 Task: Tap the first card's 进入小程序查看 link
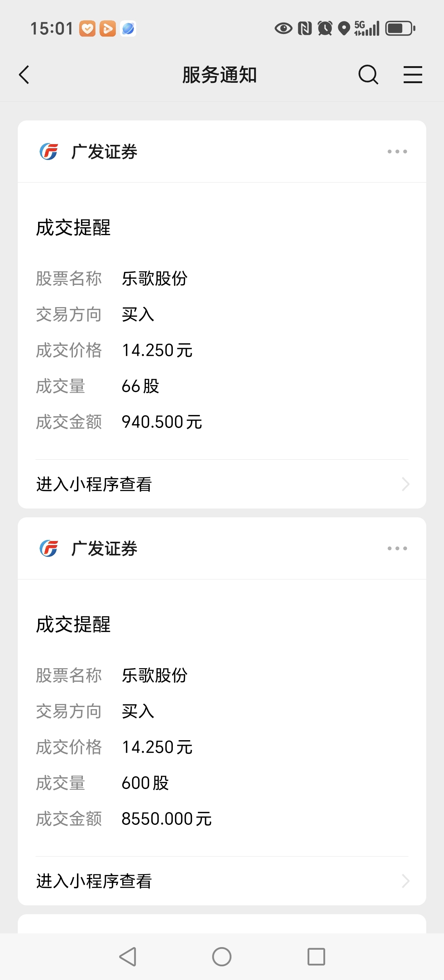[x=94, y=484]
